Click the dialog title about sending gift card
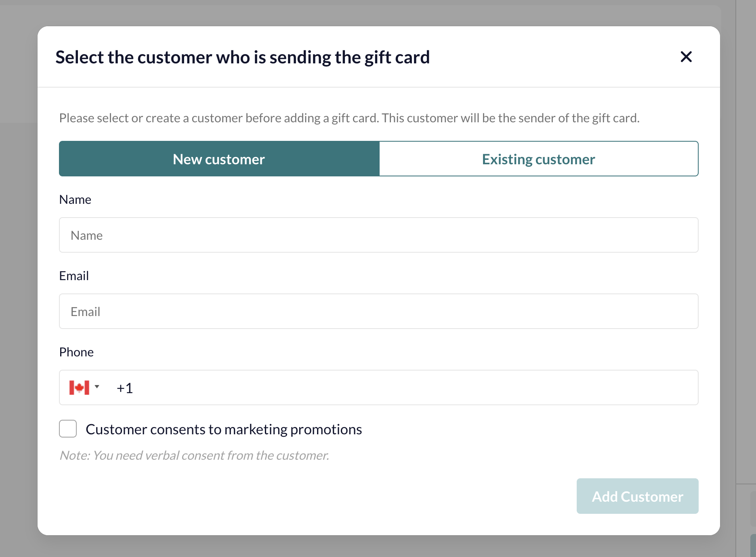The image size is (756, 557). (x=242, y=57)
